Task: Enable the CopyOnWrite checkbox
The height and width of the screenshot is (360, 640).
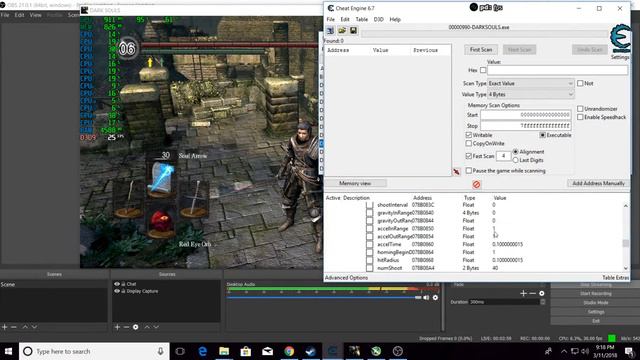Action: pyautogui.click(x=469, y=144)
